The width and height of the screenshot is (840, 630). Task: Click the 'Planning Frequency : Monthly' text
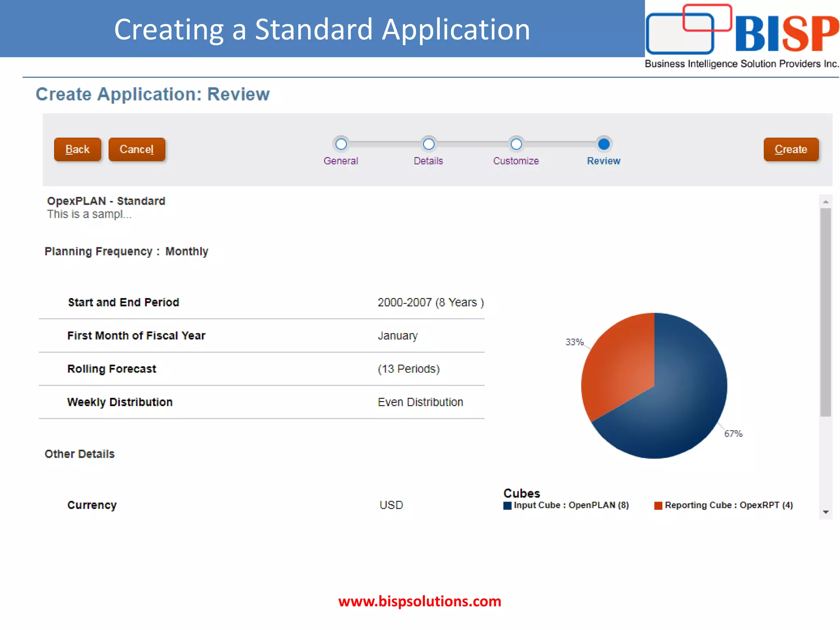(126, 251)
